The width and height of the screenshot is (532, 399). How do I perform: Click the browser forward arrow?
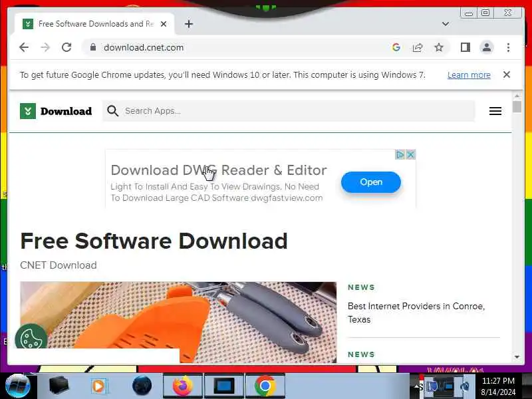point(45,47)
